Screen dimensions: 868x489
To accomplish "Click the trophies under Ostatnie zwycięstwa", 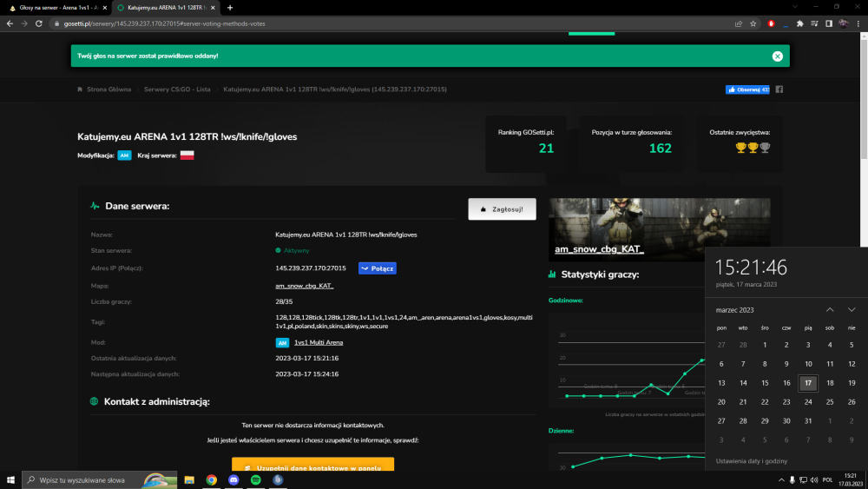I will coord(753,148).
